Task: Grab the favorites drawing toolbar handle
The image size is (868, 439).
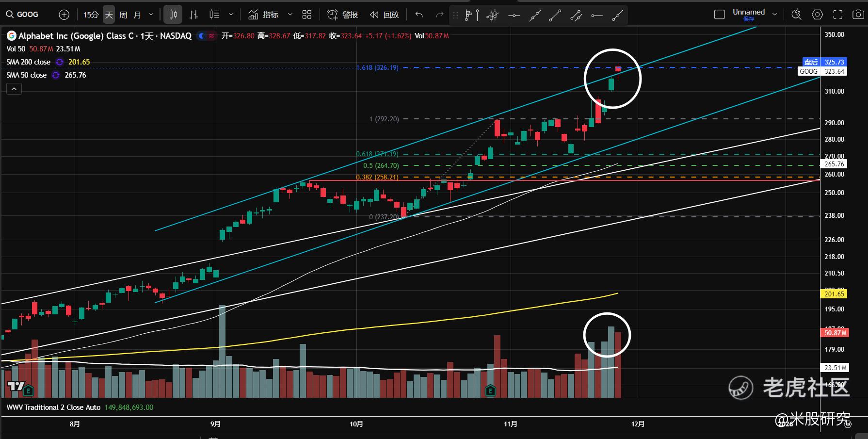Action: pyautogui.click(x=455, y=16)
